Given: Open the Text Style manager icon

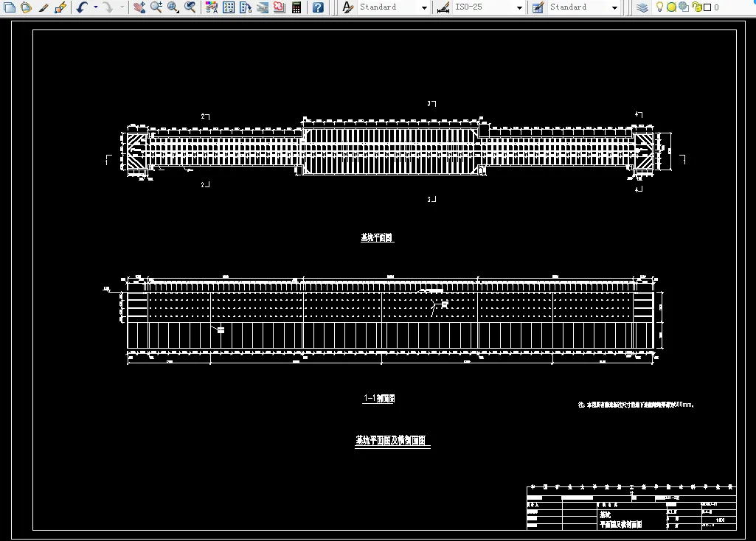Looking at the screenshot, I should 347,7.
